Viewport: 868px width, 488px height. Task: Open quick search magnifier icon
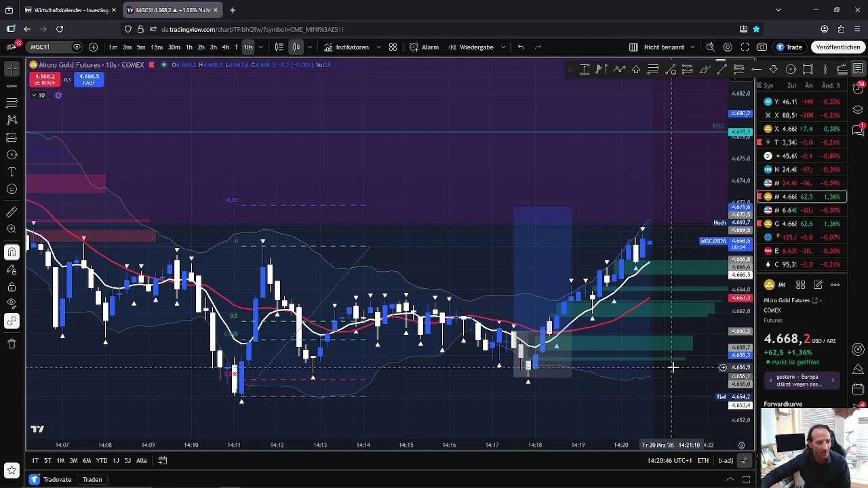tap(710, 47)
